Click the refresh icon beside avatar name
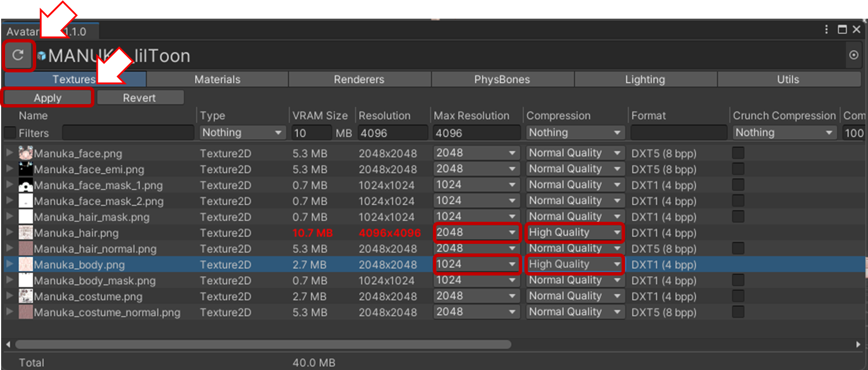This screenshot has width=868, height=370. coord(18,55)
